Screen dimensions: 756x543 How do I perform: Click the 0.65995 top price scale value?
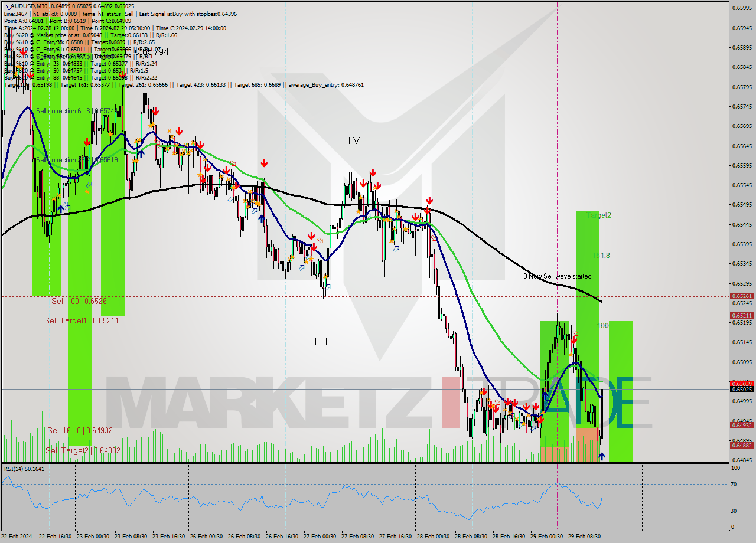[x=742, y=8]
